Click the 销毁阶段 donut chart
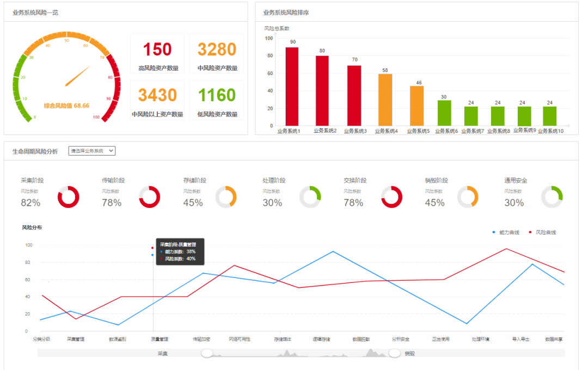The height and width of the screenshot is (370, 588). 468,197
